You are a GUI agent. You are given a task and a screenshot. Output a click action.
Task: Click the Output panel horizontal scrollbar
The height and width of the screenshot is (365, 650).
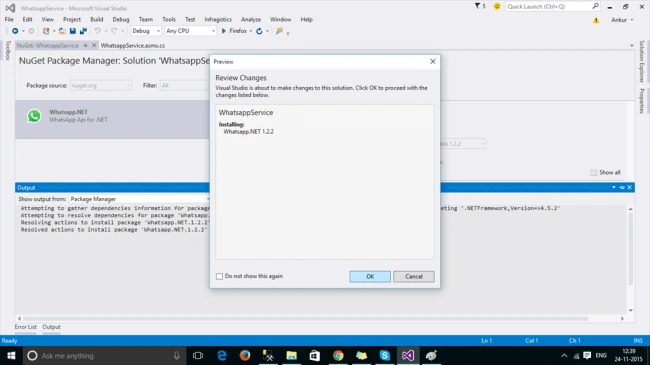click(306, 319)
